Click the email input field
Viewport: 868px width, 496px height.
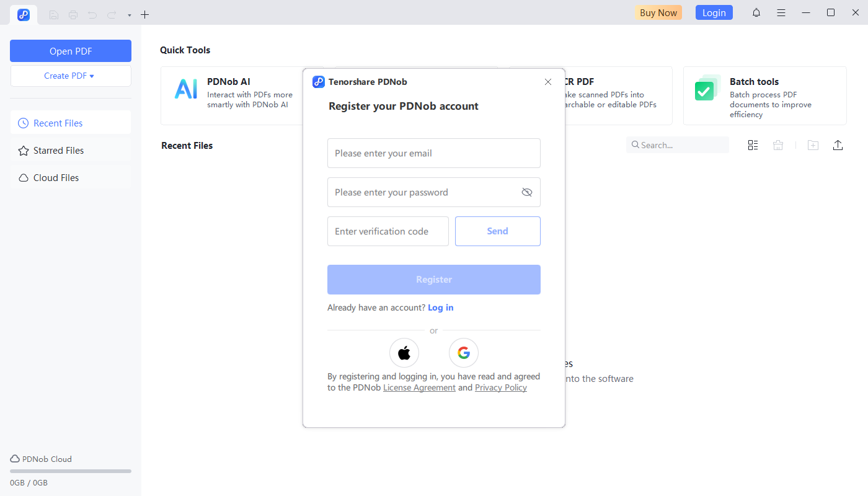coord(433,153)
